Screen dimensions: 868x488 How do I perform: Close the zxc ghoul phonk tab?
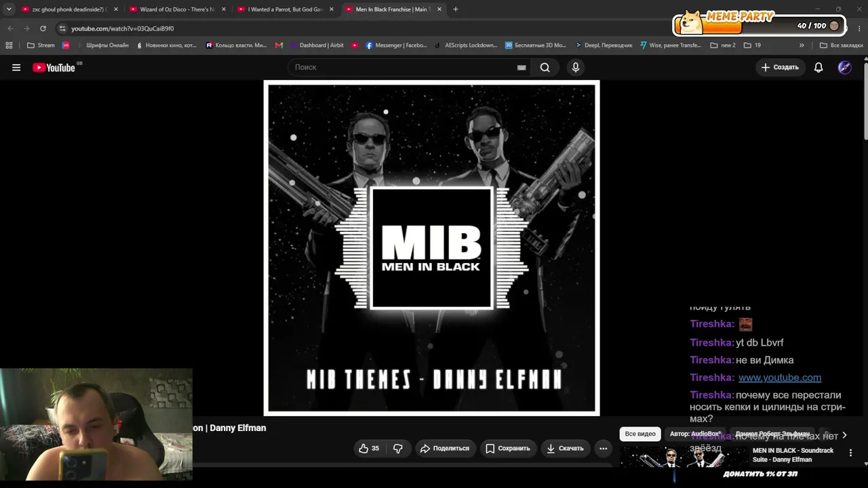click(116, 9)
